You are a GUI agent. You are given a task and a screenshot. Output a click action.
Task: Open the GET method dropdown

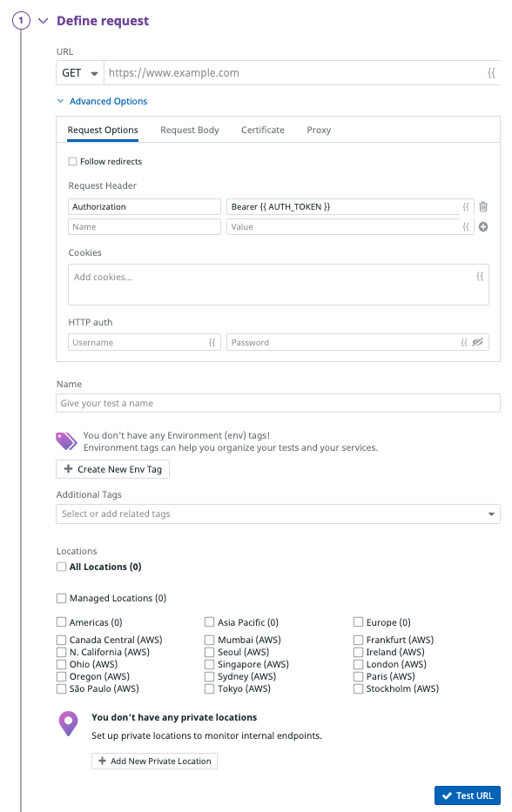[x=80, y=73]
